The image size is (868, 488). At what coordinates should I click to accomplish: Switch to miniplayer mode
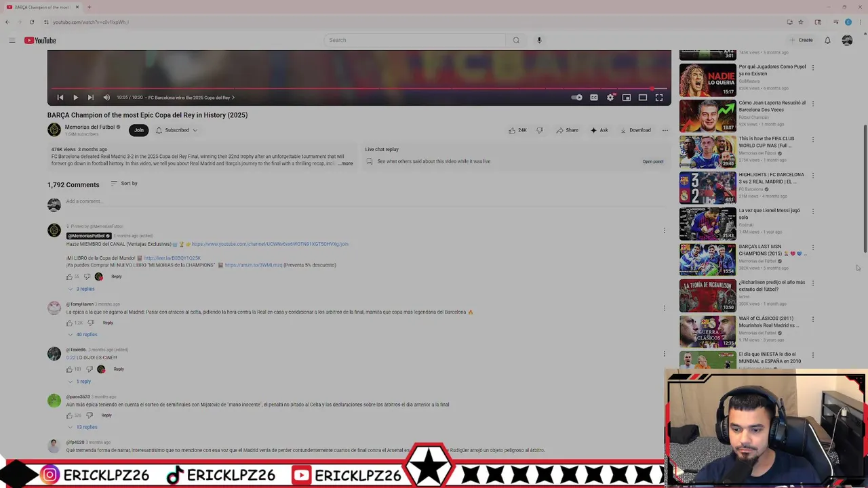coord(627,98)
